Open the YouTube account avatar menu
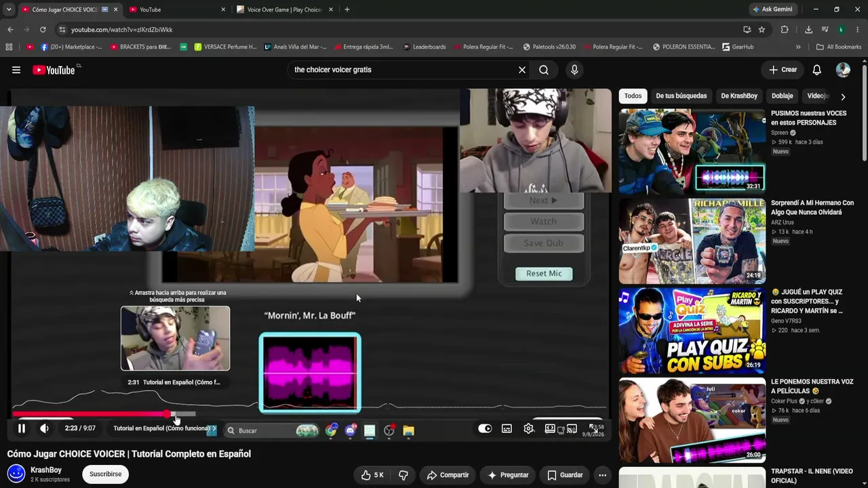Screen dimensions: 868x488 click(x=843, y=70)
